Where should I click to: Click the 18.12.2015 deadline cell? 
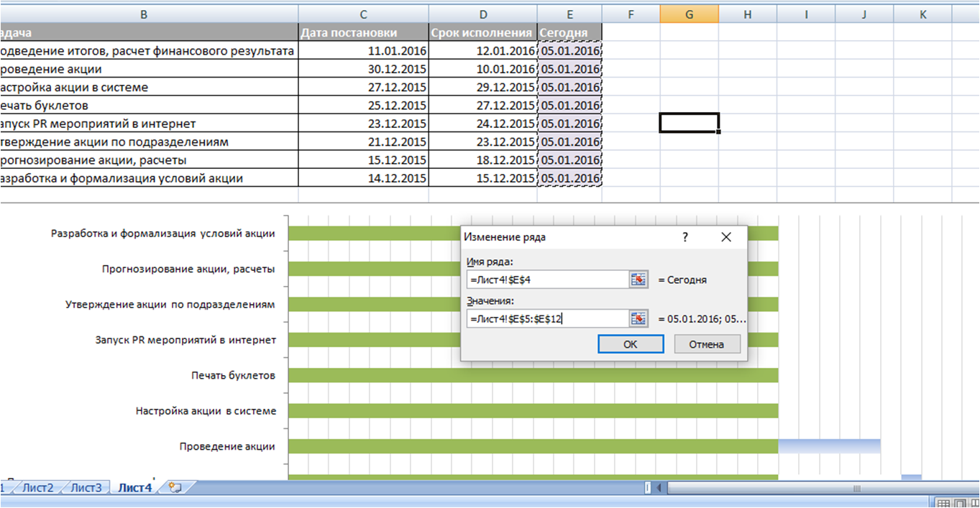[x=483, y=160]
